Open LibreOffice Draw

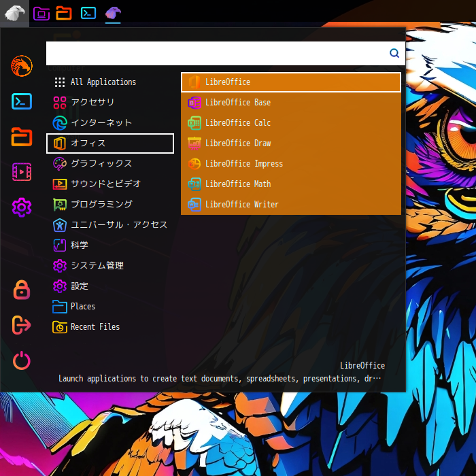[237, 143]
